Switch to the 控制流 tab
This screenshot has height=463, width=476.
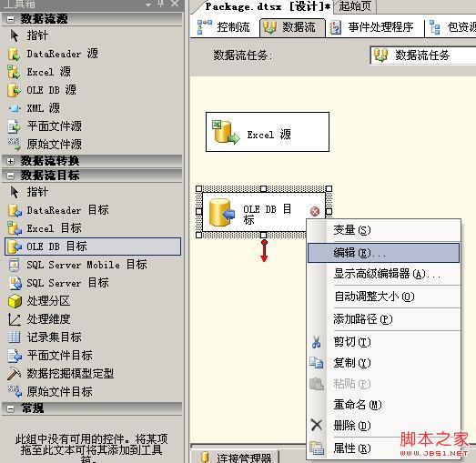[x=224, y=27]
